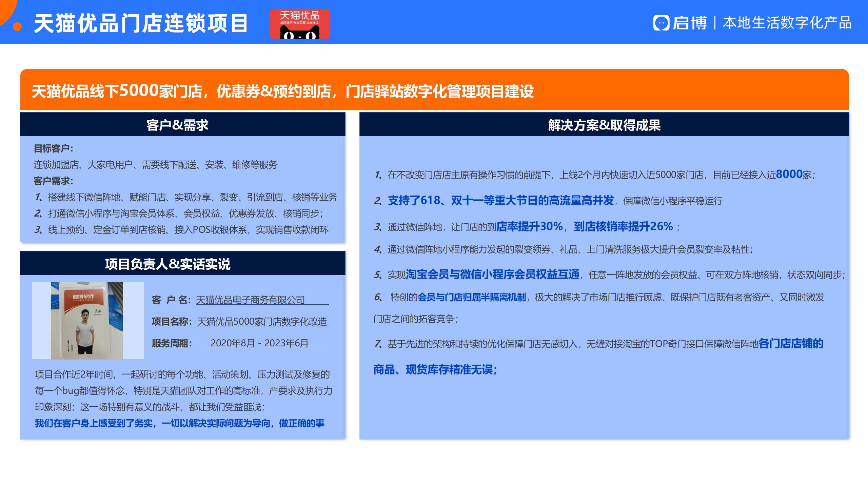
Task: Click the employee badge photo
Action: click(x=87, y=320)
